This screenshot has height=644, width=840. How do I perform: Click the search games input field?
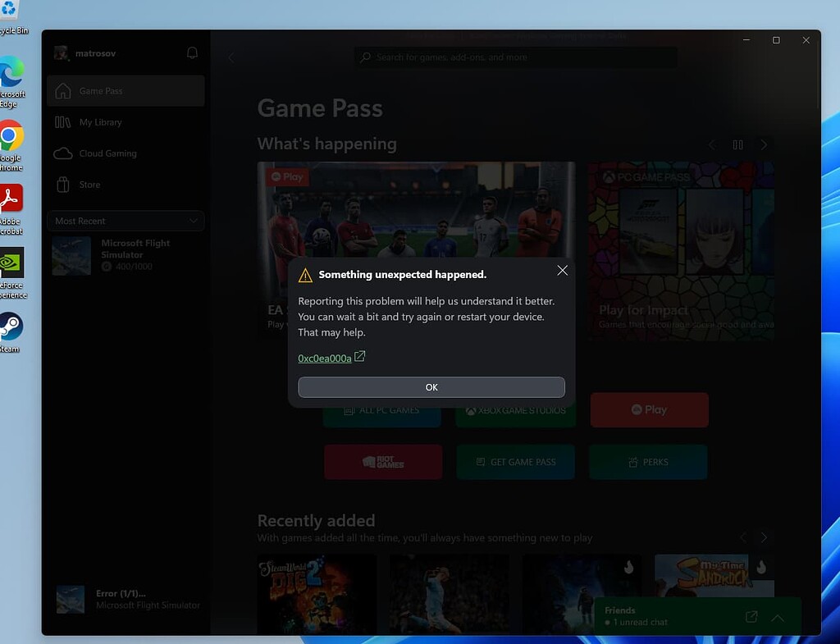[516, 57]
